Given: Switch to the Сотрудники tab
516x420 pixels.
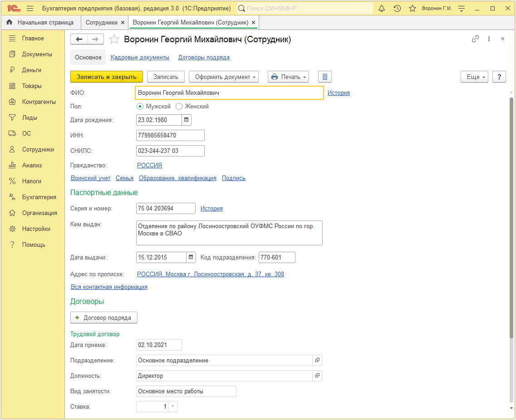Looking at the screenshot, I should click(x=101, y=22).
